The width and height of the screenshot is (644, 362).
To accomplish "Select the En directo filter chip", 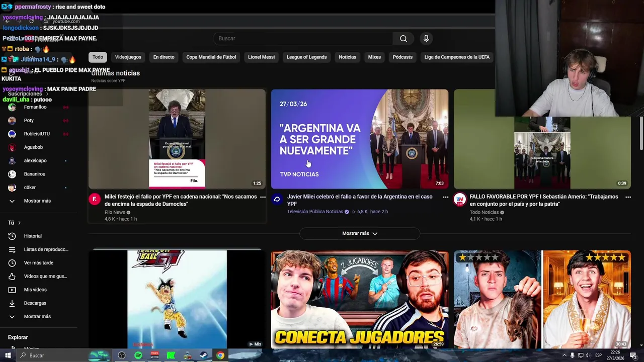I will click(164, 57).
